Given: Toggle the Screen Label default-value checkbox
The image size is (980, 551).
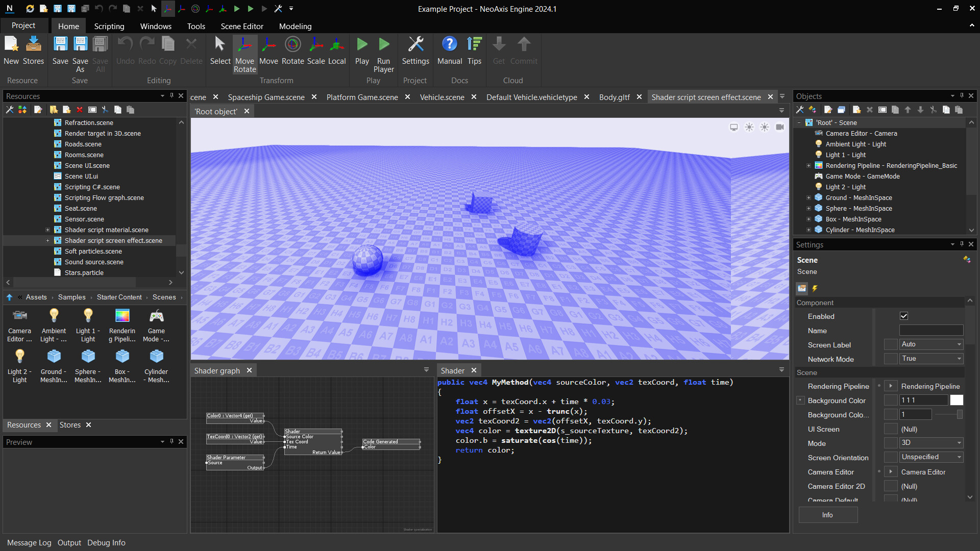Looking at the screenshot, I should tap(891, 344).
